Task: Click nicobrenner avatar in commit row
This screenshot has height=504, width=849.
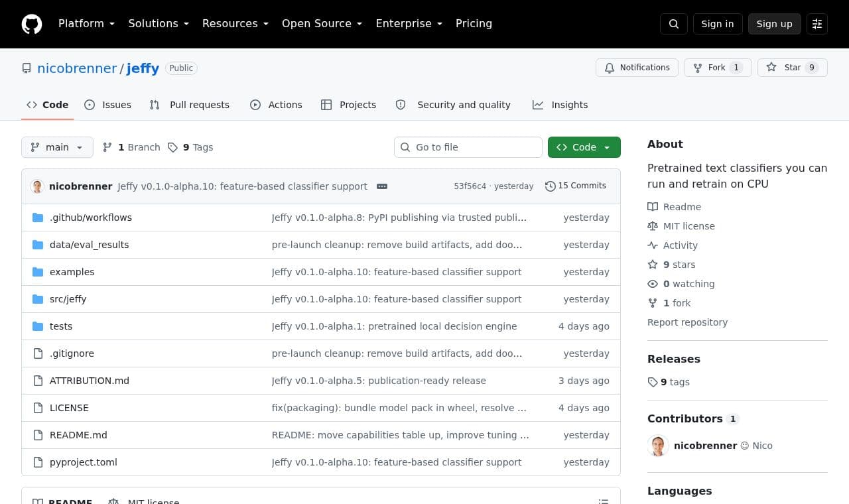Action: coord(37,186)
